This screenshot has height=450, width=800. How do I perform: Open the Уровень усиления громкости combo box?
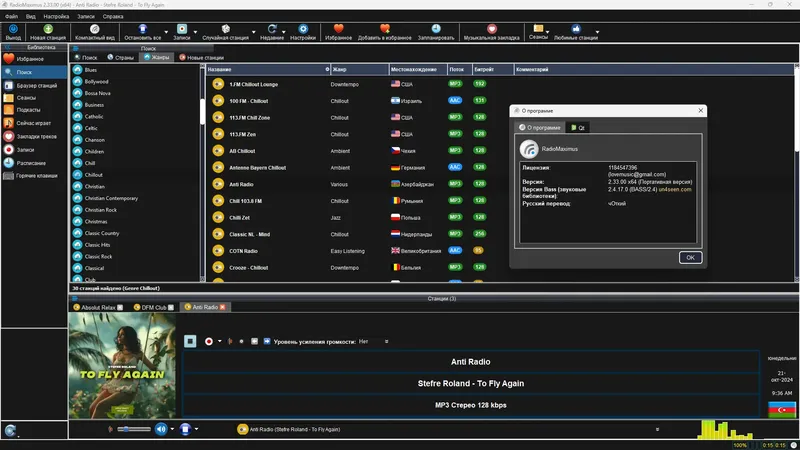[373, 341]
